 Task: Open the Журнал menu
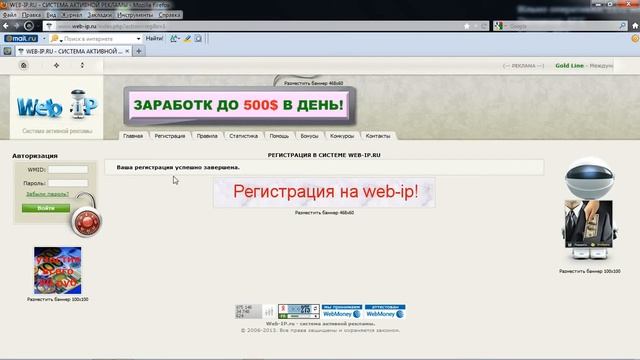(71, 15)
